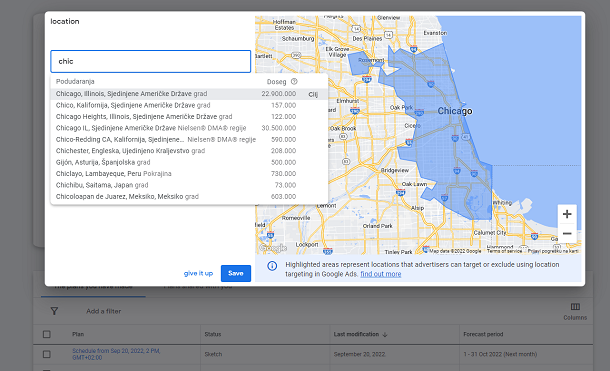The width and height of the screenshot is (610, 371).
Task: Click the 22.900.000 reach value
Action: pyautogui.click(x=279, y=94)
